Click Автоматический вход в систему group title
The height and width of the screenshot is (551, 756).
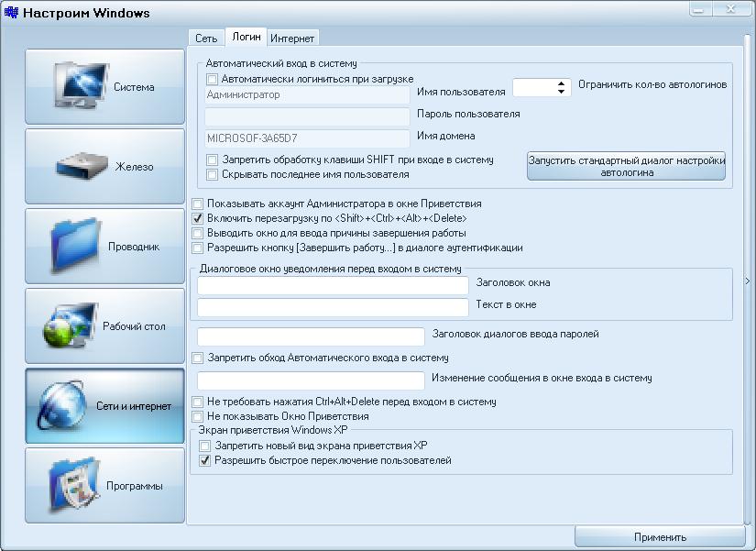[x=281, y=63]
